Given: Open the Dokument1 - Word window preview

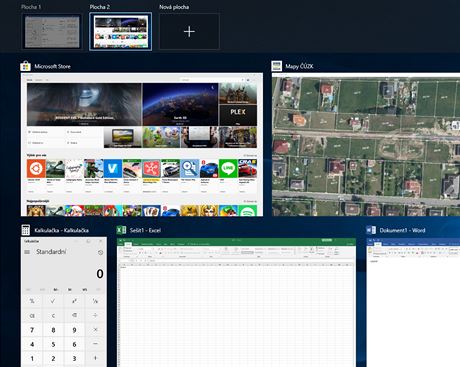Looking at the screenshot, I should tap(413, 302).
